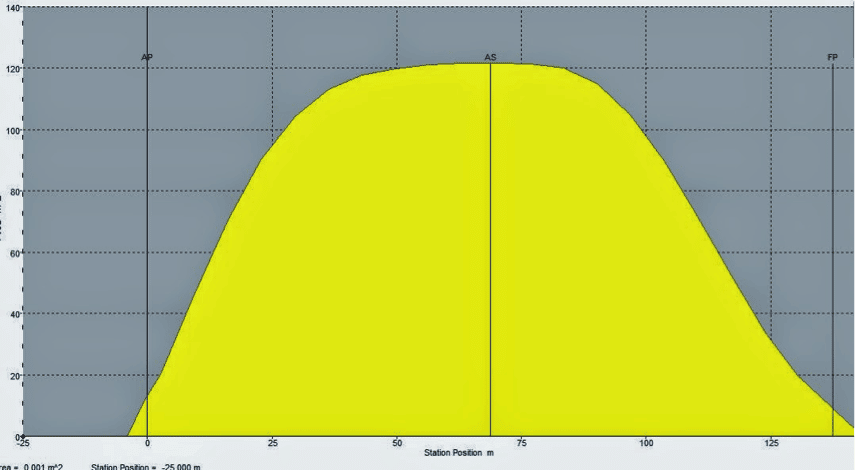Click the Station Position readout in status bar
The width and height of the screenshot is (855, 471).
pos(146,467)
